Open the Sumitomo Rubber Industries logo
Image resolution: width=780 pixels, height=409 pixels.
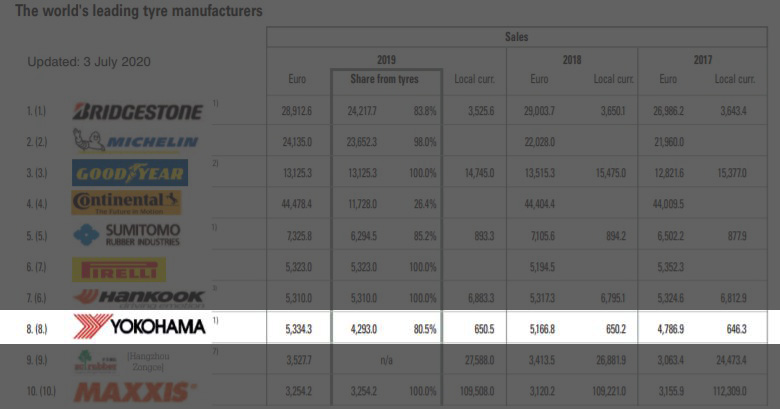[x=126, y=235]
